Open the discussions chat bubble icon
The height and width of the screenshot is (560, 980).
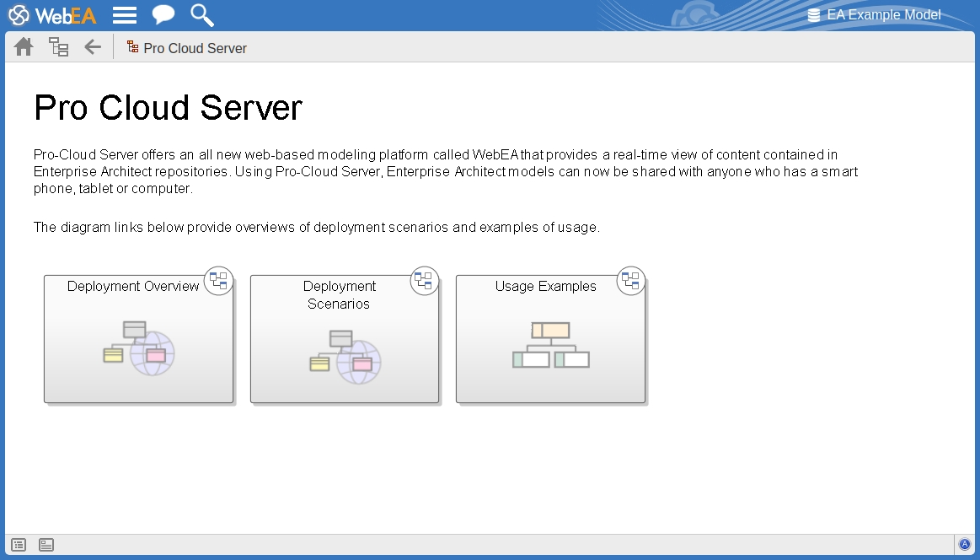pos(163,15)
